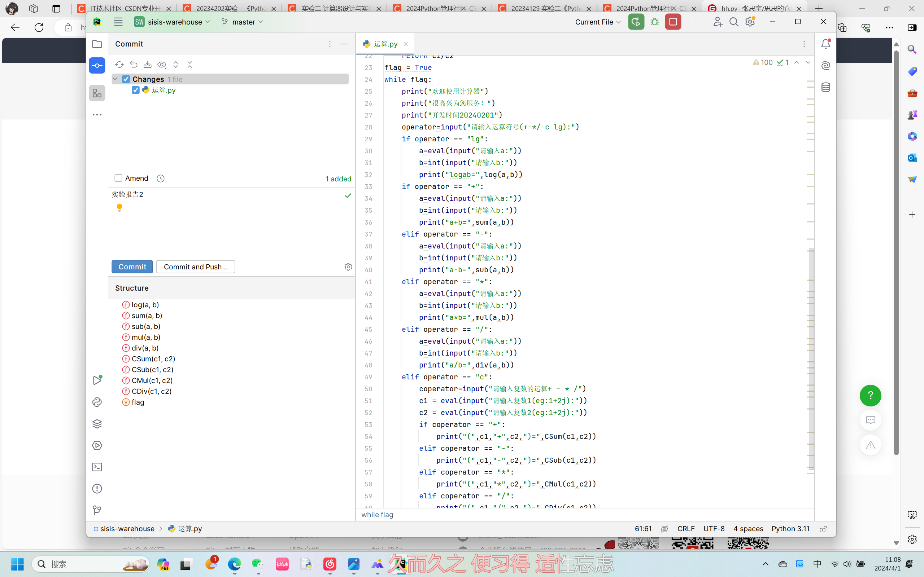
Task: Click the Debug bug icon in toolbar
Action: (655, 22)
